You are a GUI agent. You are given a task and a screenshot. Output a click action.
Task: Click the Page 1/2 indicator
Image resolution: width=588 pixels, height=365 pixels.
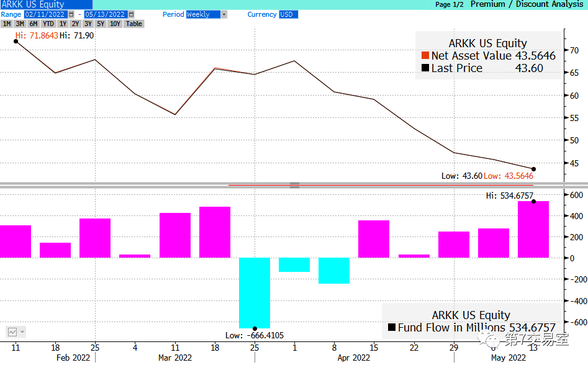tap(450, 4)
